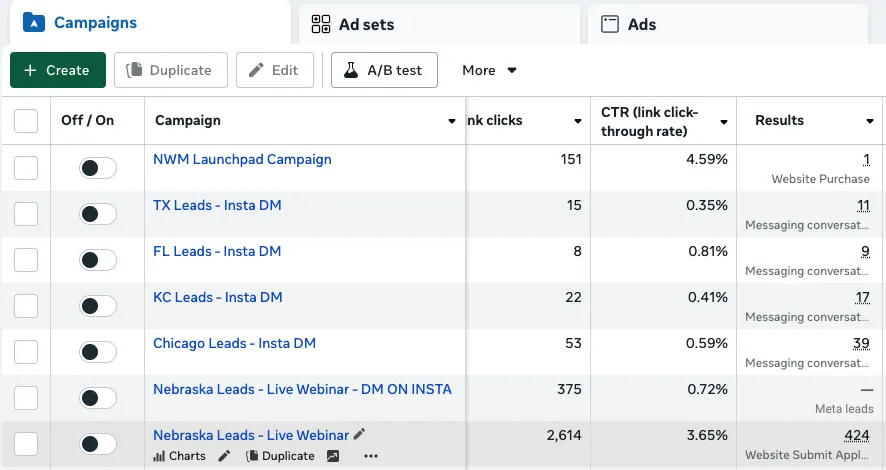Expand the More dropdown menu

click(489, 70)
